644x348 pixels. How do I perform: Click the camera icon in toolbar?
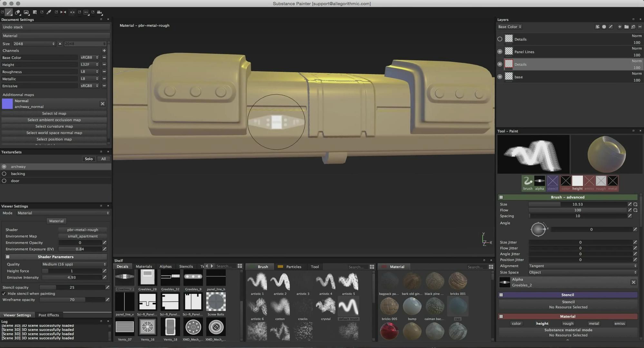coord(100,12)
